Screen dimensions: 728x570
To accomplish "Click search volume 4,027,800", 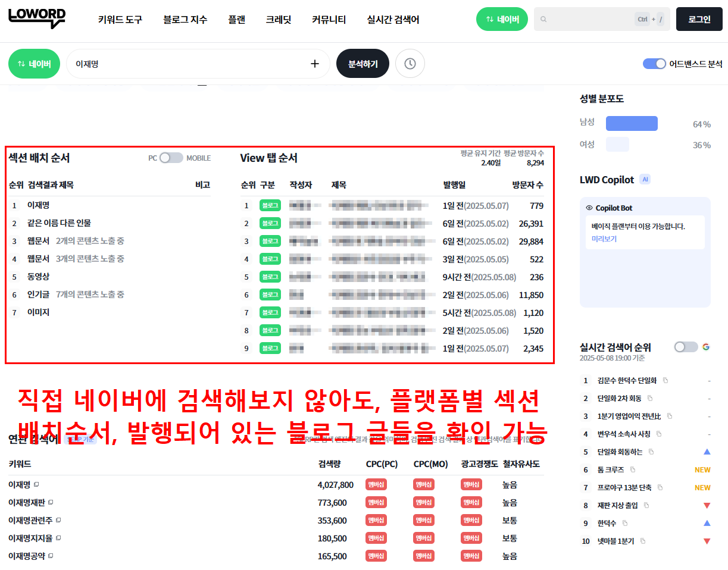I will [336, 485].
